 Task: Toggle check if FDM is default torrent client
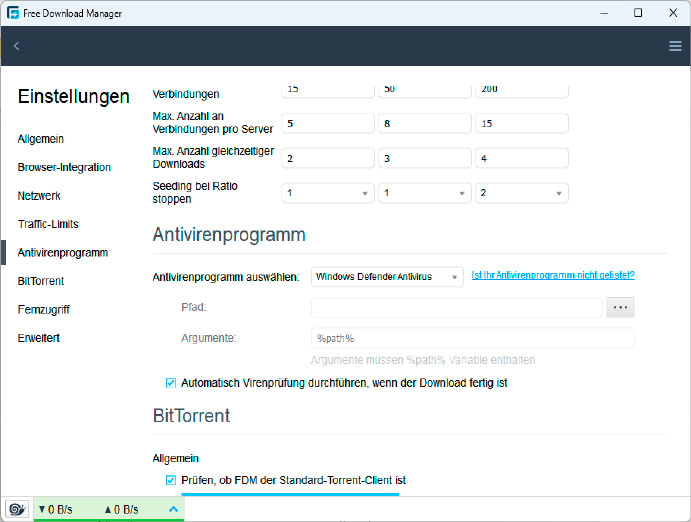click(x=171, y=480)
